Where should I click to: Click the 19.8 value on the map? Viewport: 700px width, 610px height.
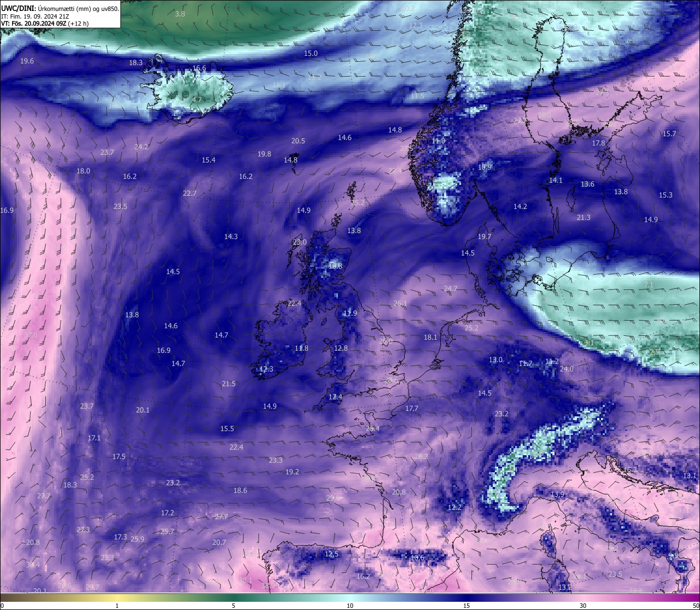(264, 154)
